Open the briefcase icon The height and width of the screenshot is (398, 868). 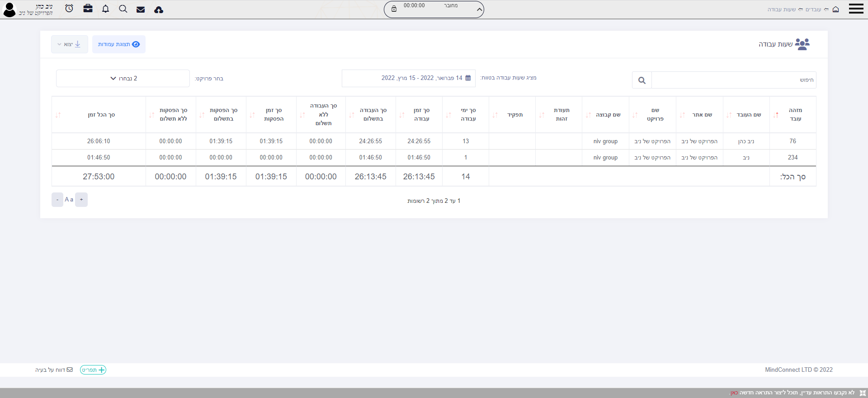point(88,9)
